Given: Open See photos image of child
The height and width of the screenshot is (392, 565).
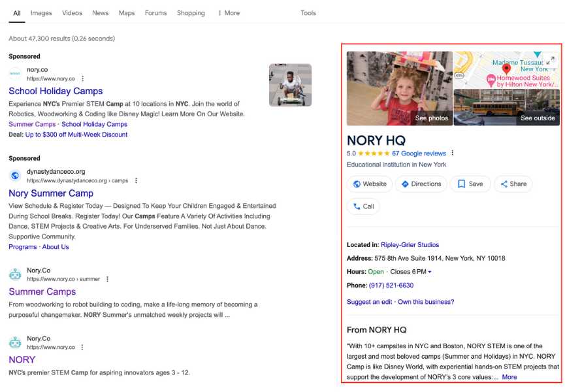Looking at the screenshot, I should click(x=400, y=89).
